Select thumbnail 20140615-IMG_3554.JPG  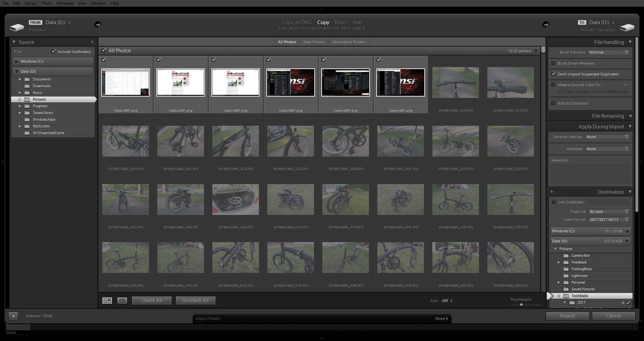pyautogui.click(x=235, y=200)
